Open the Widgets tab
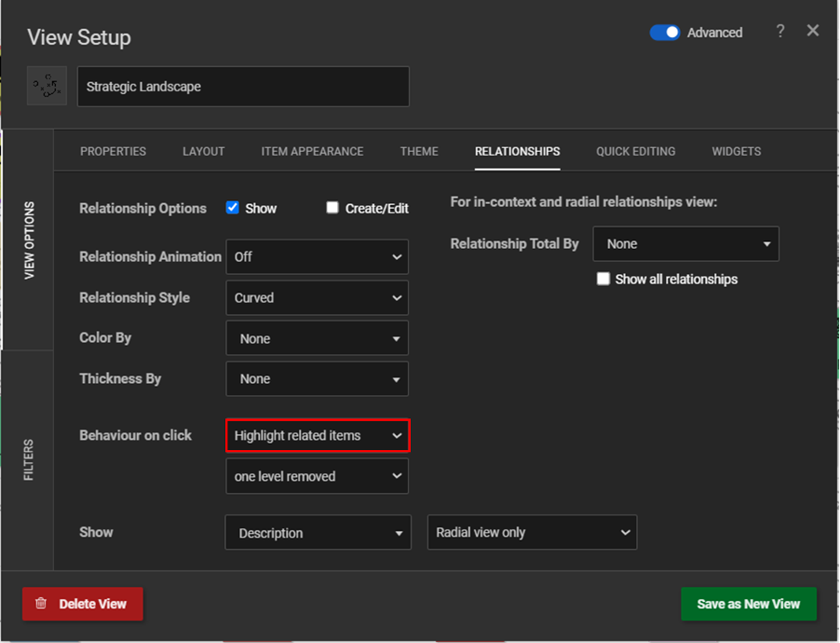Screen dimensions: 840x643 737,151
